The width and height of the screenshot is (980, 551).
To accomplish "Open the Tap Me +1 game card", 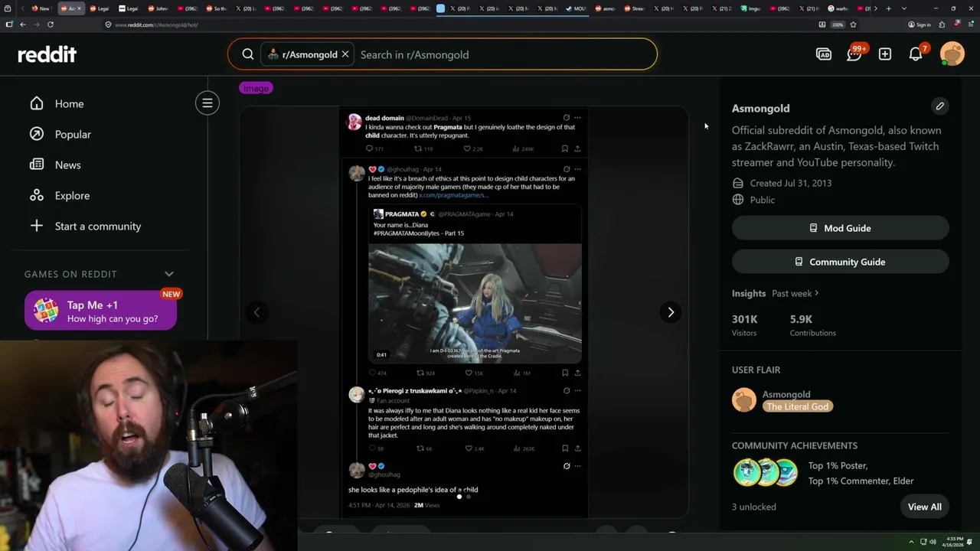I will pos(100,311).
